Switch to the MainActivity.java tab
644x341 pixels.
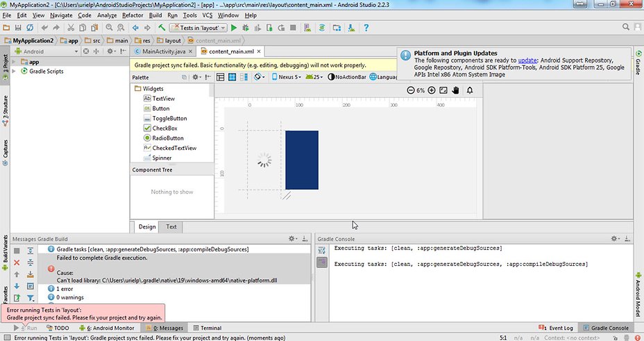pos(164,51)
